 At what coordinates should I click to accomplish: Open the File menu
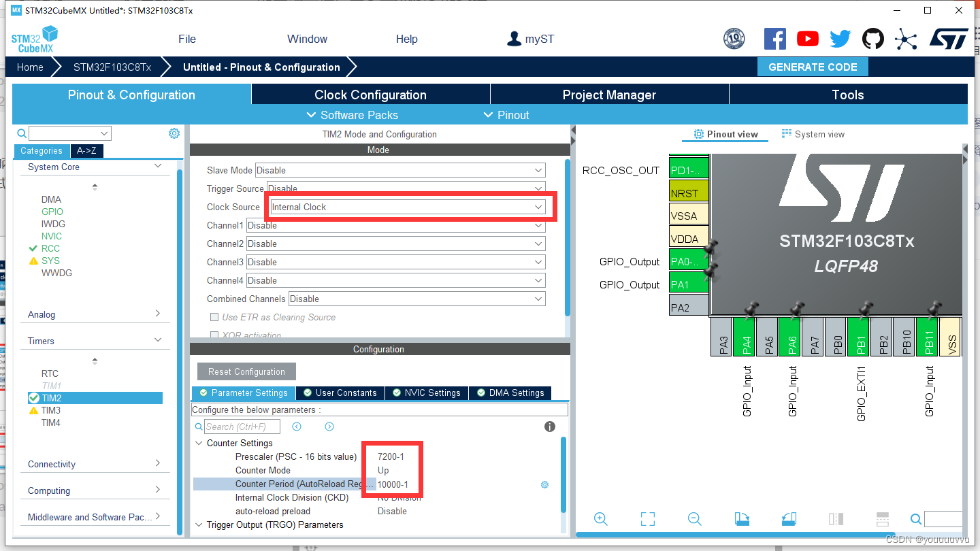click(x=187, y=39)
